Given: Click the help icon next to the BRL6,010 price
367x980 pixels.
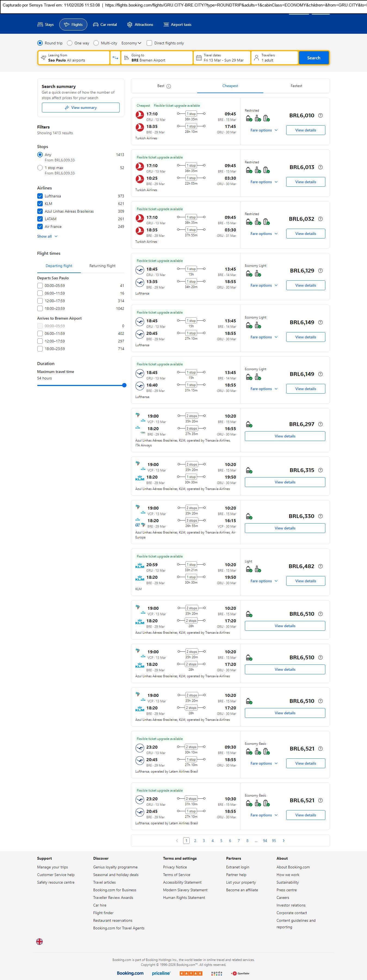Looking at the screenshot, I should [320, 116].
